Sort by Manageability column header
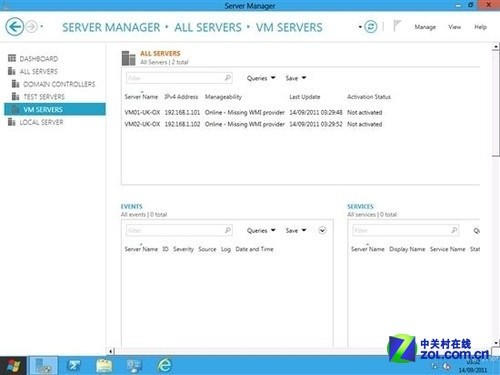Image resolution: width=500 pixels, height=375 pixels. [223, 97]
